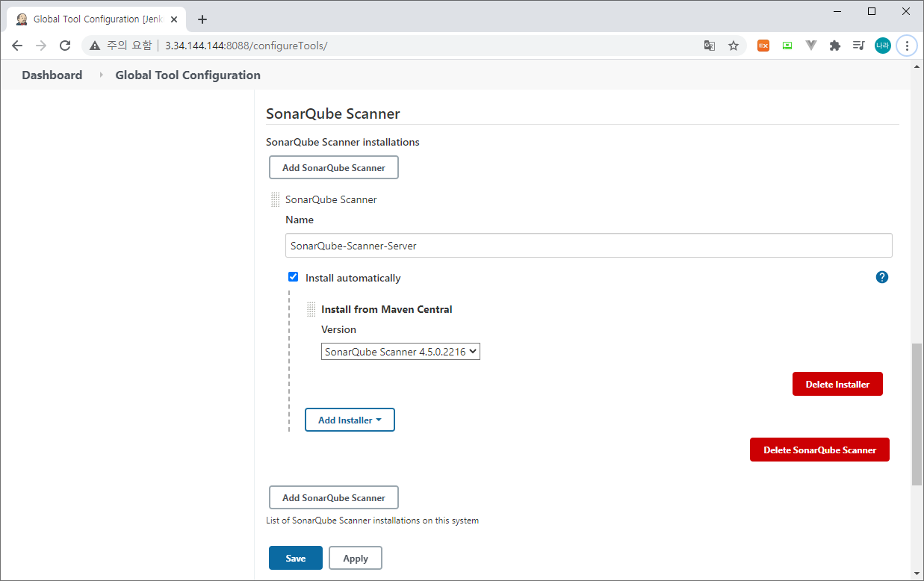Click the breadcrumb arrow after Dashboard
Image resolution: width=924 pixels, height=581 pixels.
[x=101, y=75]
